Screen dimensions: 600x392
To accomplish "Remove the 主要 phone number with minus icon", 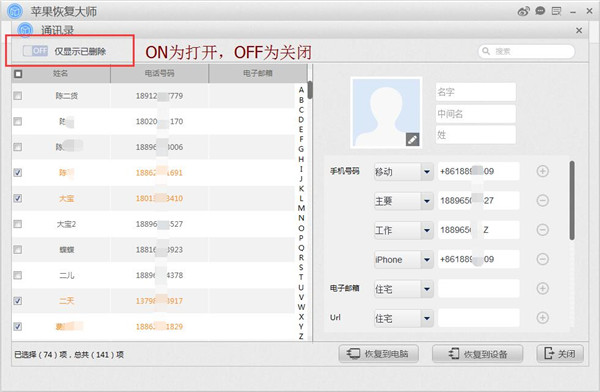I will coord(542,200).
